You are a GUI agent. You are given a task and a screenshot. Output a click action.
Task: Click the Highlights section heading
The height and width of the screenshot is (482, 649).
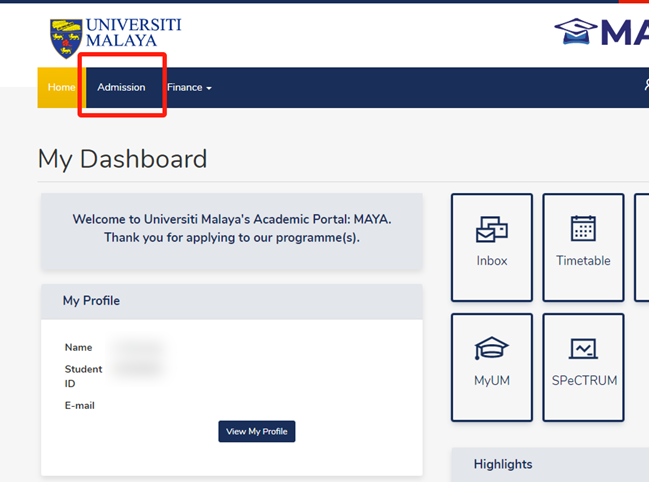[503, 464]
